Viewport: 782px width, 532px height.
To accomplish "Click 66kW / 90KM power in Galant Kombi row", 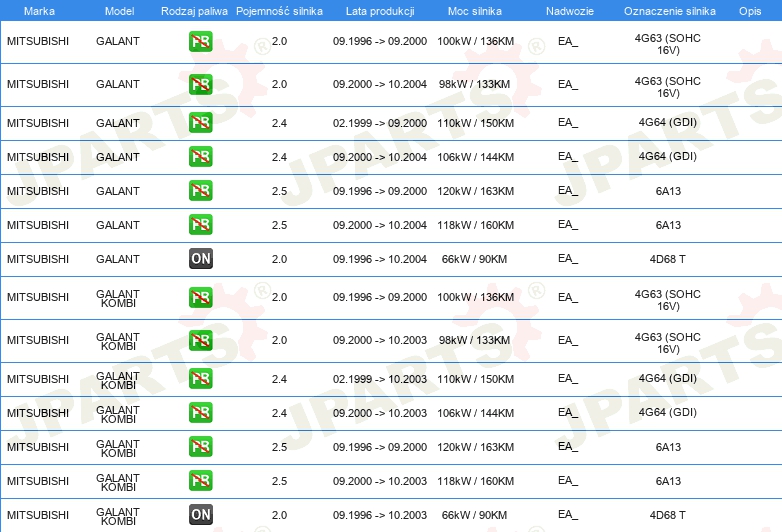I will tap(474, 515).
